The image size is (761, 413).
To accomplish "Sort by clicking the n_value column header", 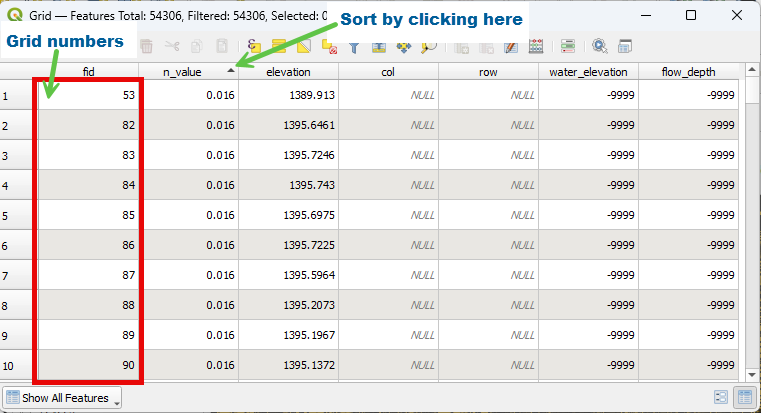I will (188, 72).
